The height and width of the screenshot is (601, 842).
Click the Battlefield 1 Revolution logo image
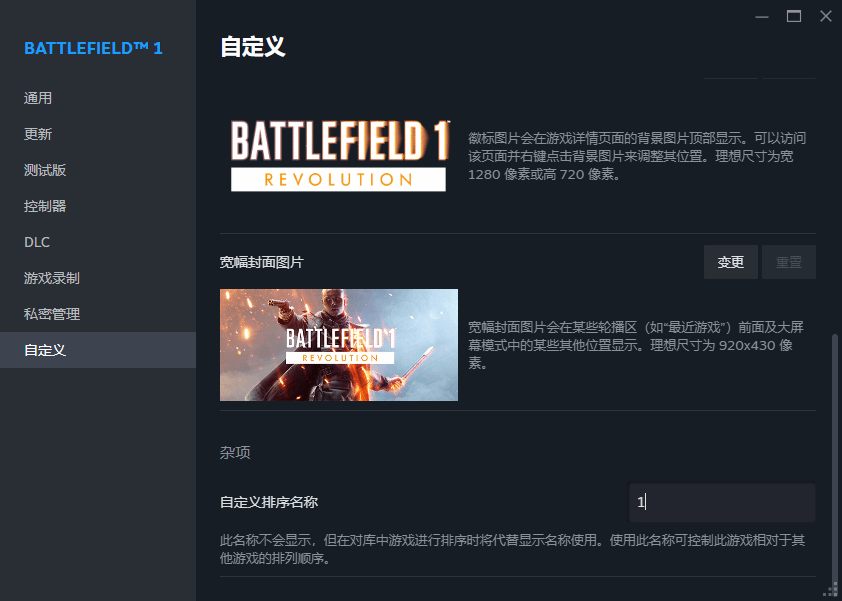click(x=340, y=156)
